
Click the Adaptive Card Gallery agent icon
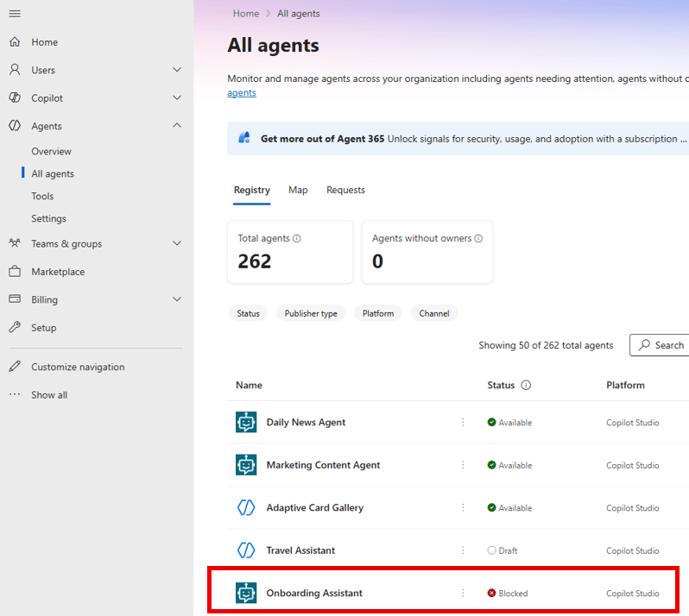[x=246, y=507]
